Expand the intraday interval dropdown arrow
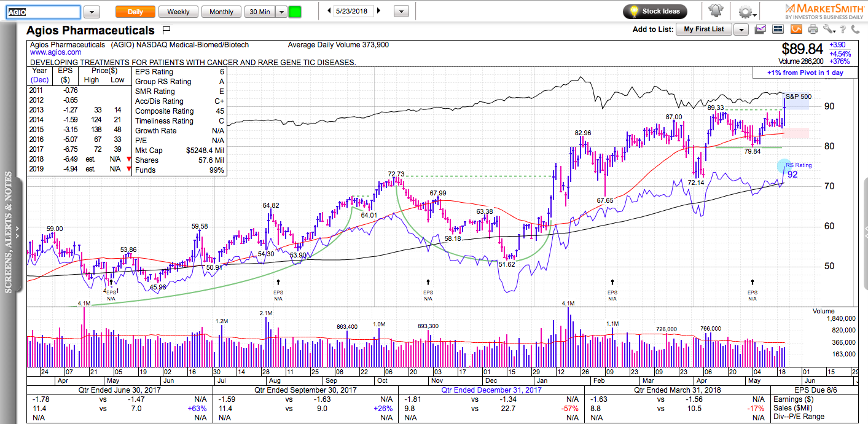The height and width of the screenshot is (424, 868). click(281, 12)
